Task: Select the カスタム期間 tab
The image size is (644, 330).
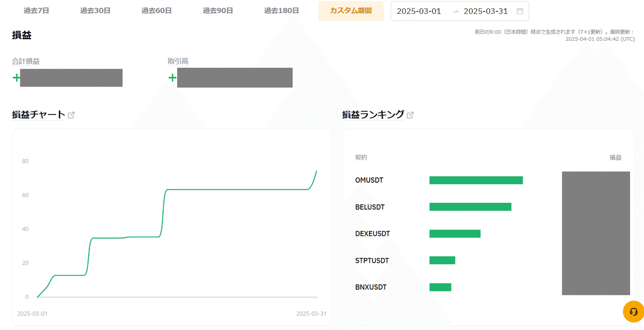Action: 350,11
